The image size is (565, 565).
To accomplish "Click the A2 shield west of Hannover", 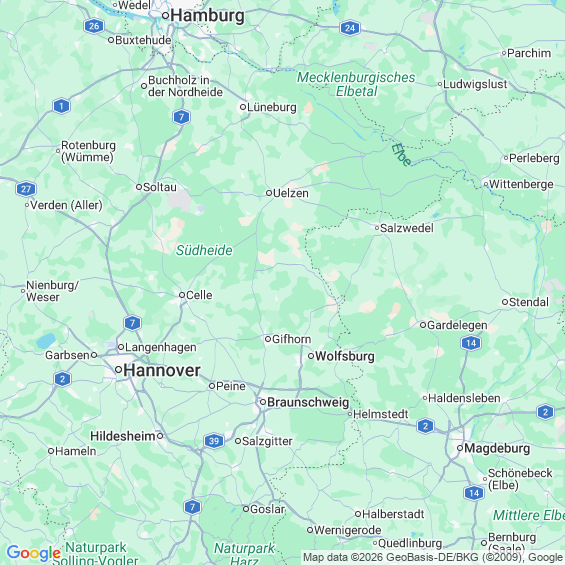I will [x=62, y=379].
